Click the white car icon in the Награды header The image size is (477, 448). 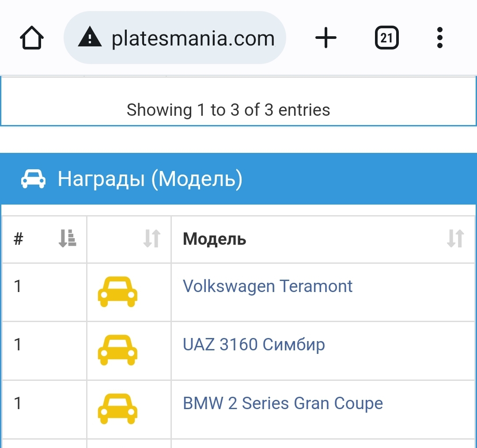[34, 179]
